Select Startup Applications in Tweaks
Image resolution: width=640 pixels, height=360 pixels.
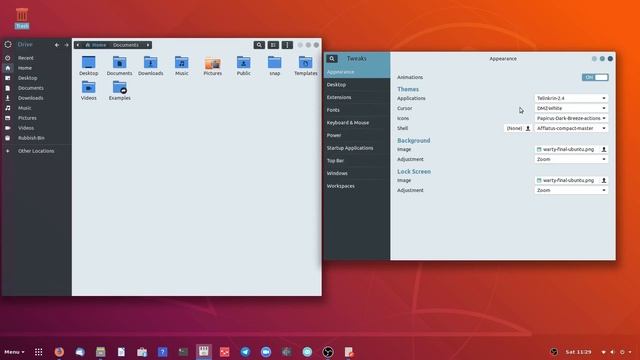tap(357, 148)
